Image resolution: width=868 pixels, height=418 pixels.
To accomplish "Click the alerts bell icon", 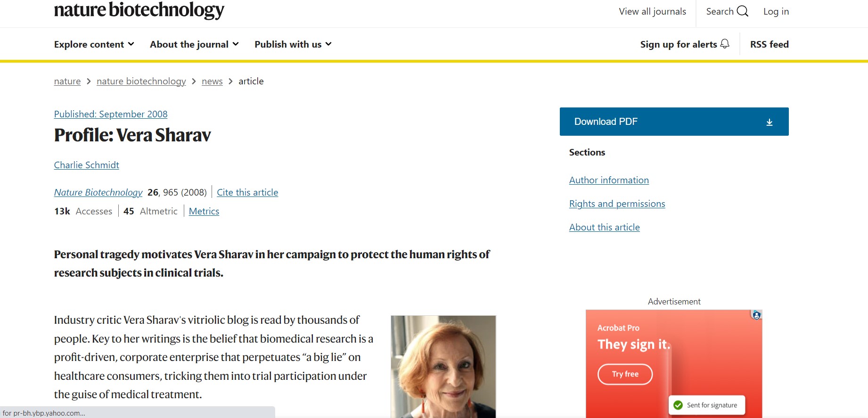I will click(725, 44).
